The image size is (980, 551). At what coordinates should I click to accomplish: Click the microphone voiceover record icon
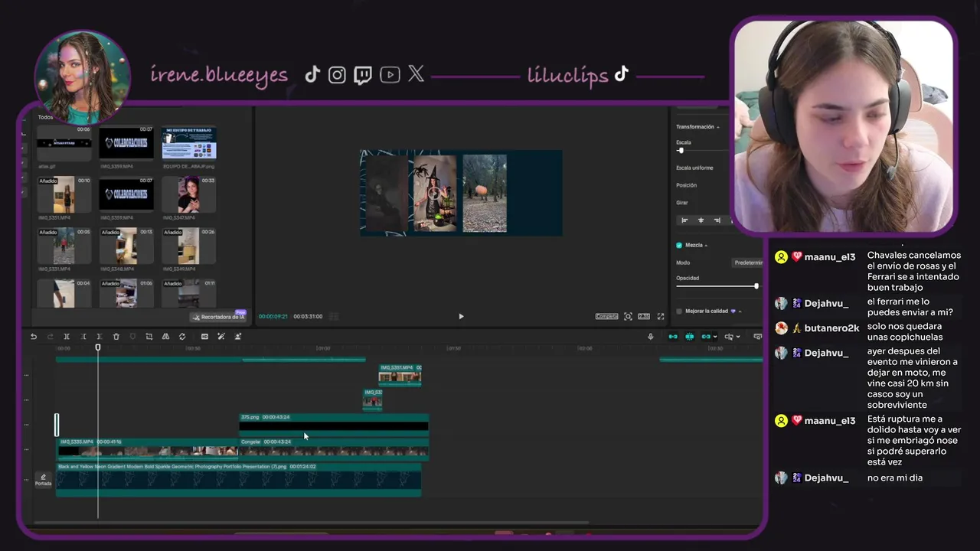(651, 337)
